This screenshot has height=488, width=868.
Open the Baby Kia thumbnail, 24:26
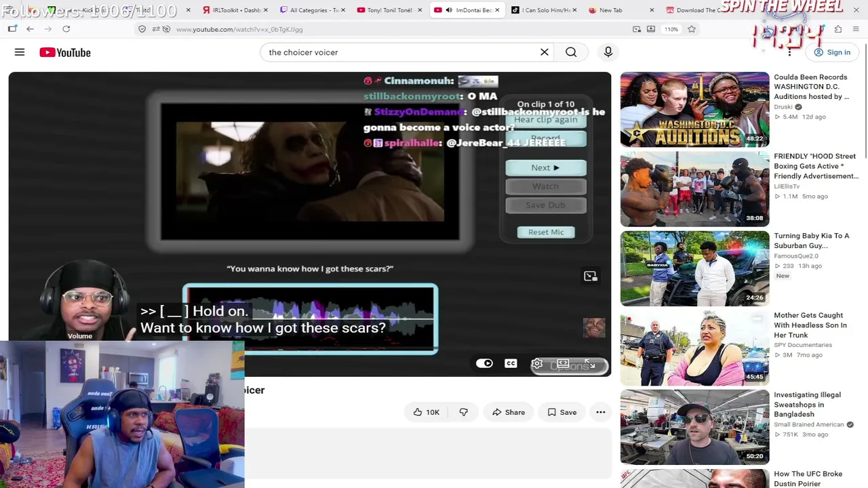(x=694, y=268)
